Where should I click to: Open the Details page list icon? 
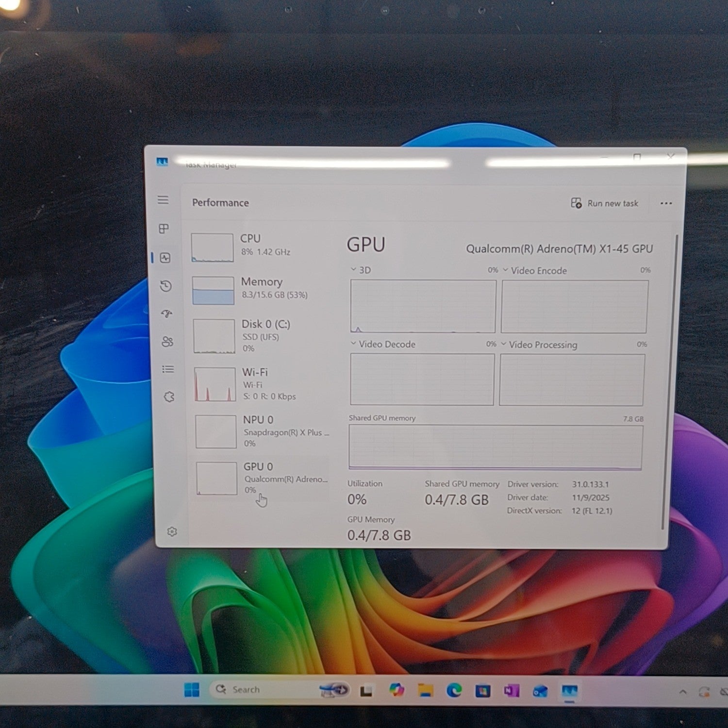click(x=168, y=369)
